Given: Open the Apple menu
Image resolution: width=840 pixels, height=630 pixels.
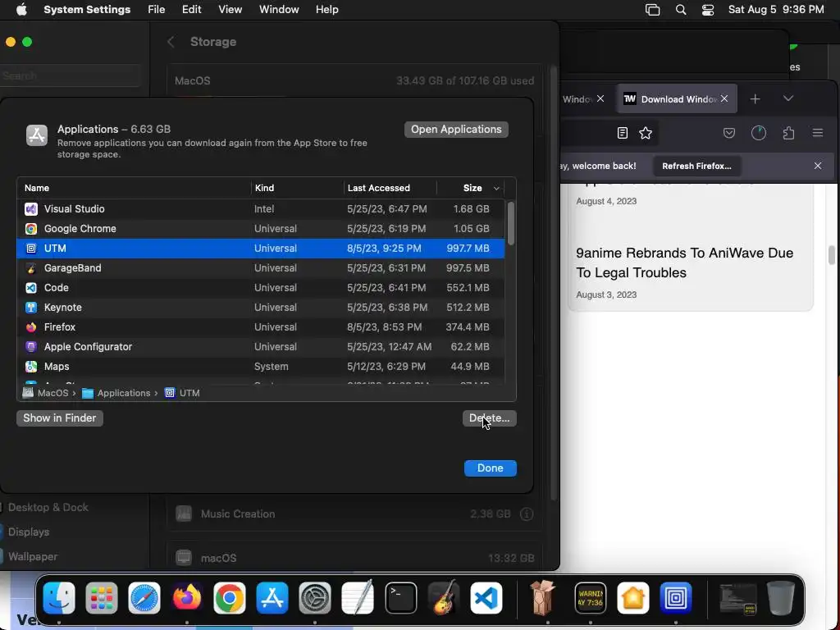Looking at the screenshot, I should [21, 10].
